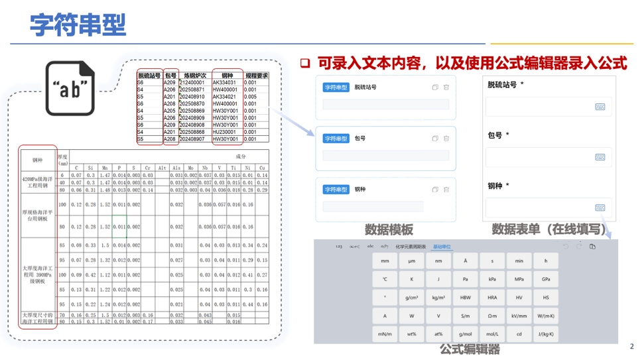Image resolution: width=644 pixels, height=362 pixels.
Task: Click redo arrow in formula editor
Action: coord(579,247)
